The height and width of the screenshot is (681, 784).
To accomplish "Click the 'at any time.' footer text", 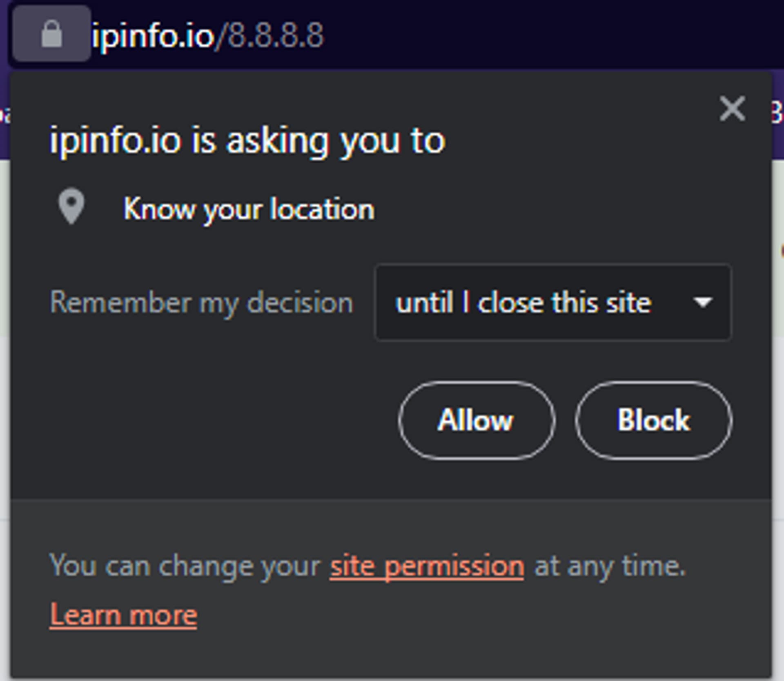I will pyautogui.click(x=610, y=566).
